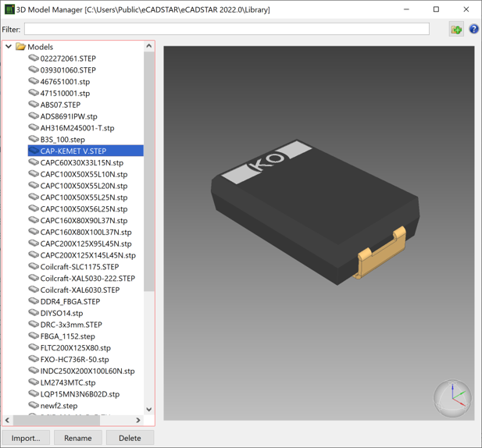Click the model icon beside ABS07.STEP
The image size is (482, 448).
point(34,105)
